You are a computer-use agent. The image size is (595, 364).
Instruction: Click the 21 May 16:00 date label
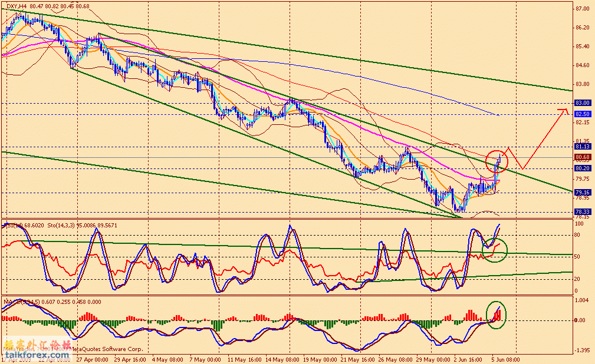tap(357, 359)
